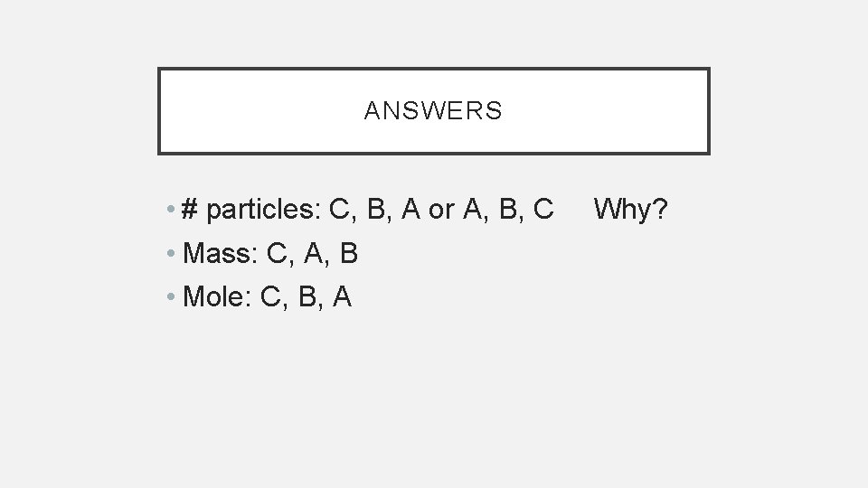
Task: Click the word Mole:
Action: [x=218, y=296]
